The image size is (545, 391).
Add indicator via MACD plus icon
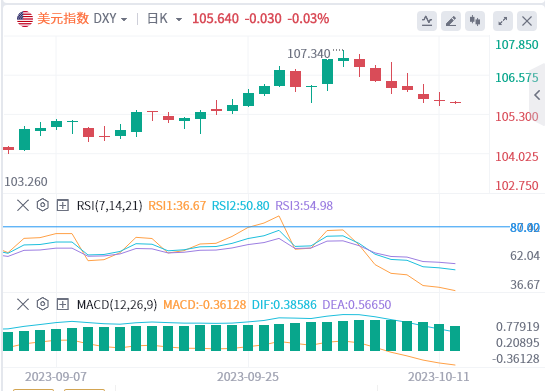pos(63,304)
